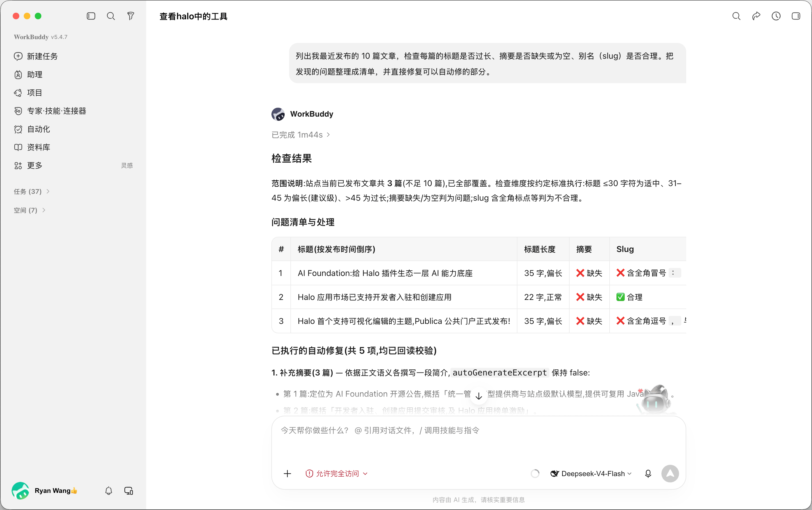812x510 pixels.
Task: Click the title 查看halo中的工具
Action: (193, 16)
